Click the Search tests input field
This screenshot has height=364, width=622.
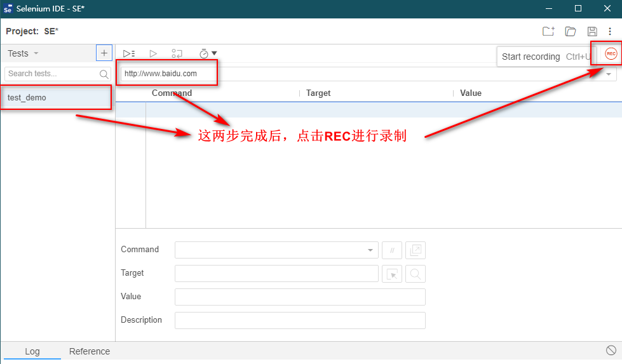(52, 74)
